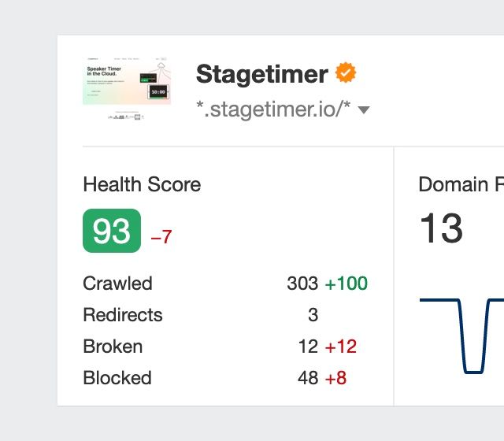Open the Stagetimer site thumbnail preview
Viewport: 504px width, 441px height.
coord(127,88)
